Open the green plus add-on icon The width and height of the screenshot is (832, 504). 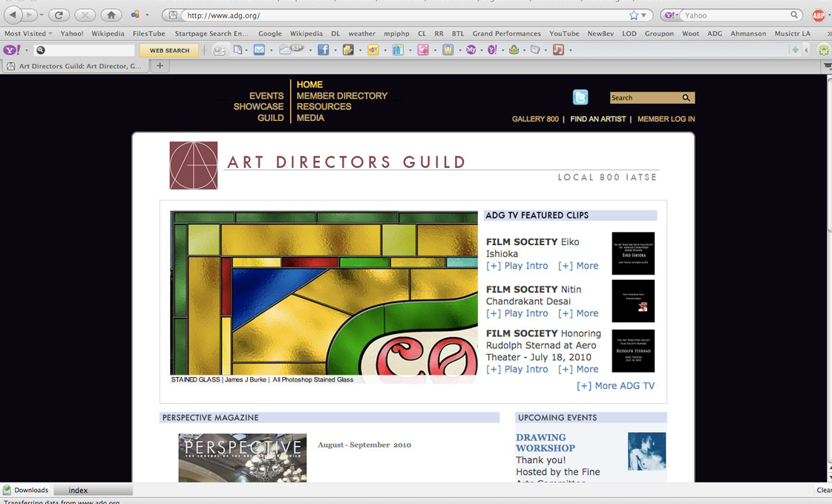[795, 50]
